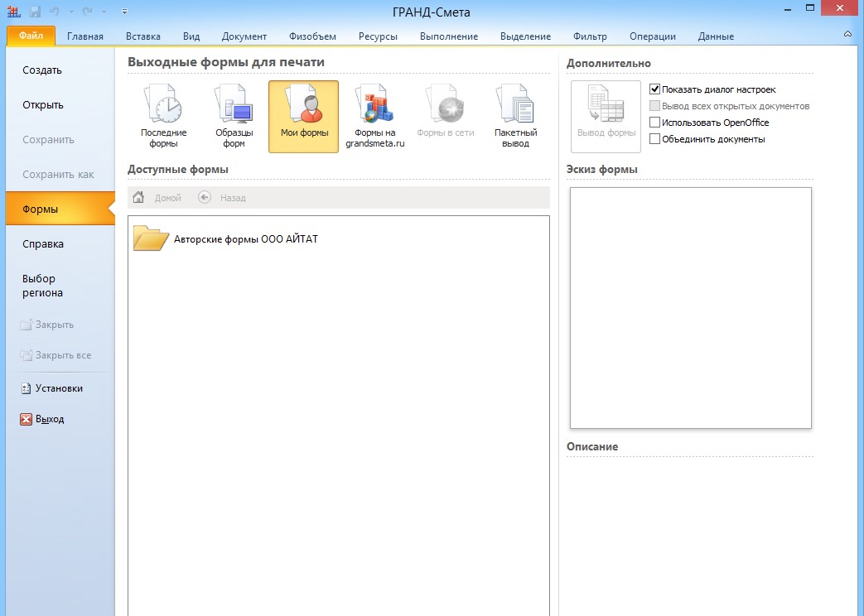Image resolution: width=864 pixels, height=616 pixels.
Task: Open Формы на grandsmeta.ru icon
Action: [374, 116]
